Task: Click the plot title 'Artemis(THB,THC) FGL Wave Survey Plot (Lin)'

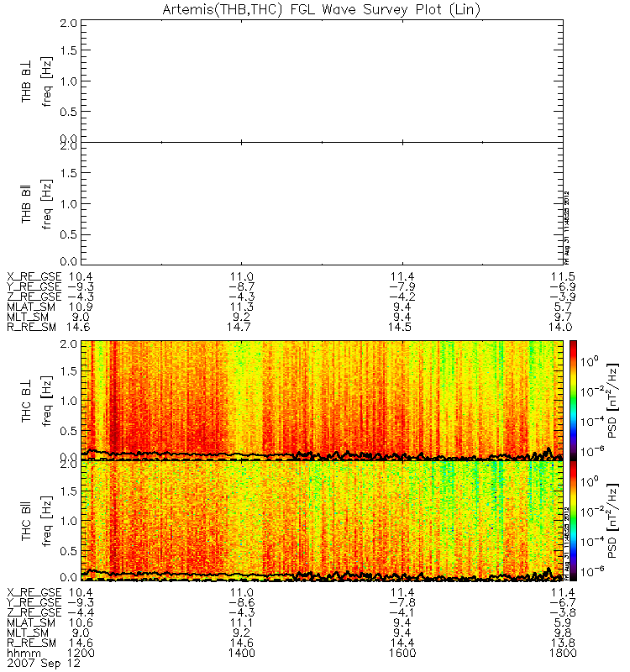Action: [322, 9]
